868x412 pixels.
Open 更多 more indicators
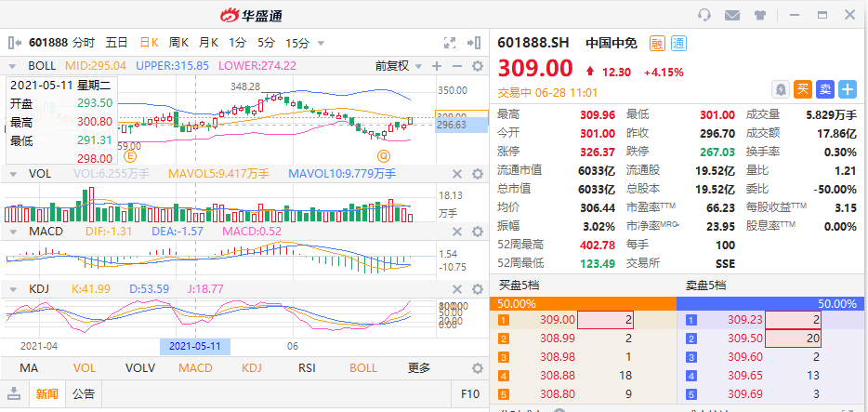click(419, 368)
